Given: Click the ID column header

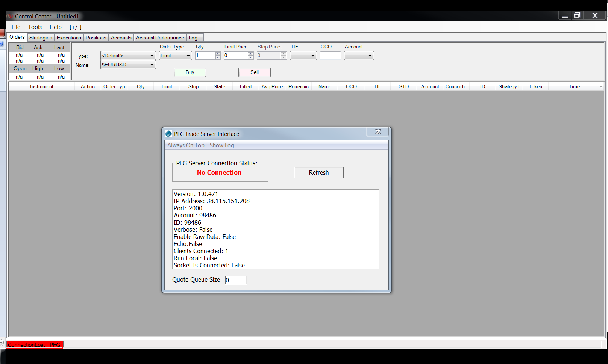Looking at the screenshot, I should coord(482,86).
